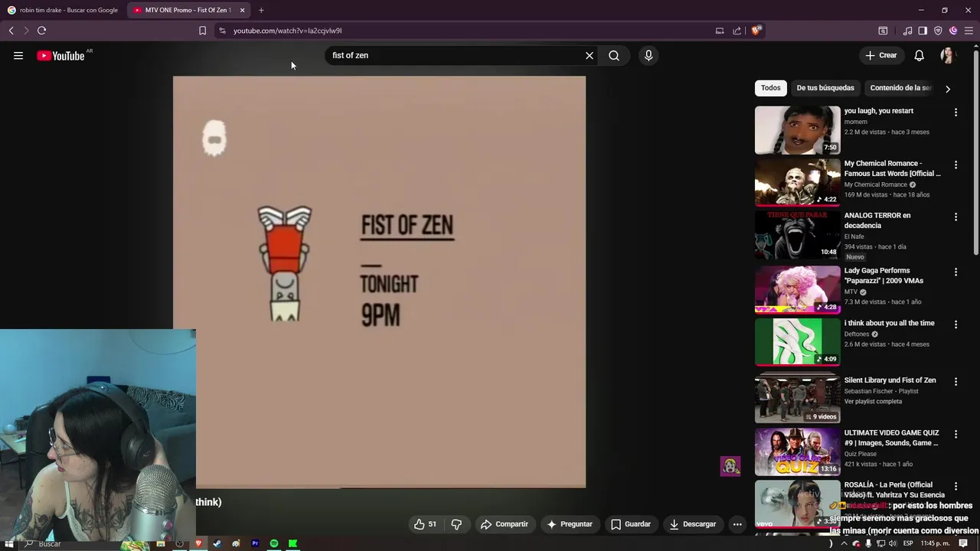The image size is (980, 551).
Task: Open 'Ver playlist completa' link
Action: tap(873, 401)
